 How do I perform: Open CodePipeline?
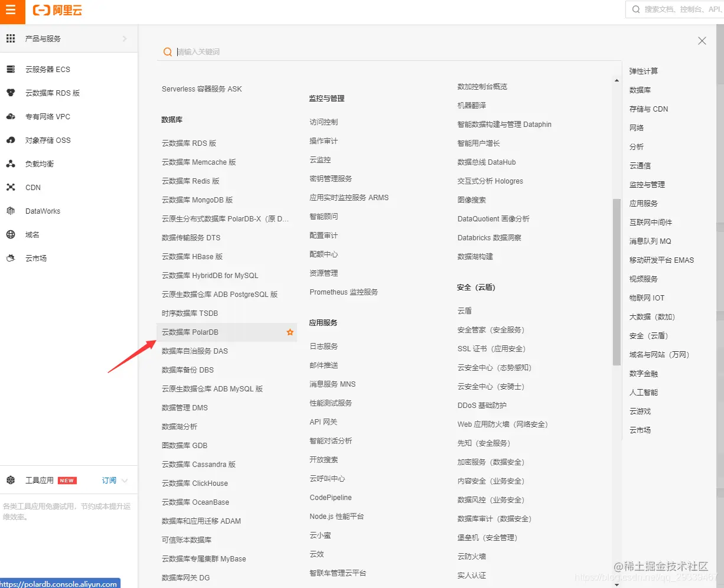[331, 498]
